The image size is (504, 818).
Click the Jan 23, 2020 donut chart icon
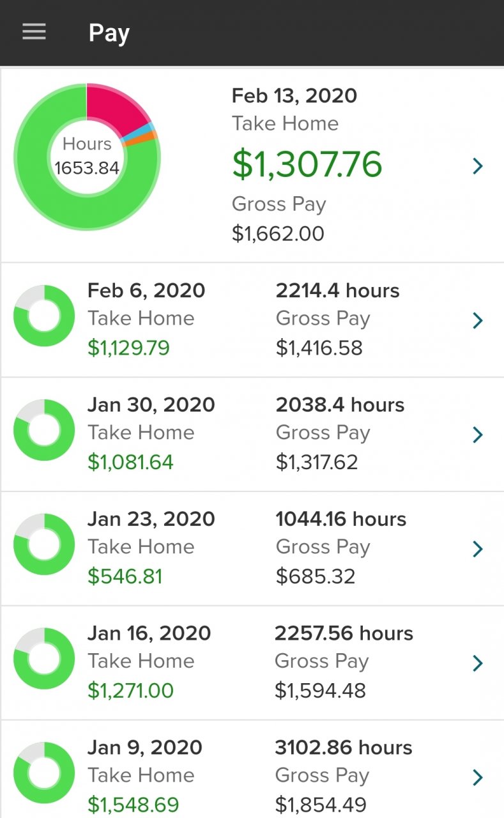pos(44,544)
